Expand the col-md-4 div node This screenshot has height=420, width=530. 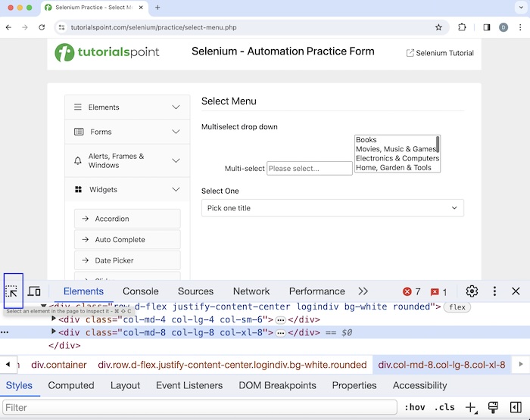pos(54,319)
